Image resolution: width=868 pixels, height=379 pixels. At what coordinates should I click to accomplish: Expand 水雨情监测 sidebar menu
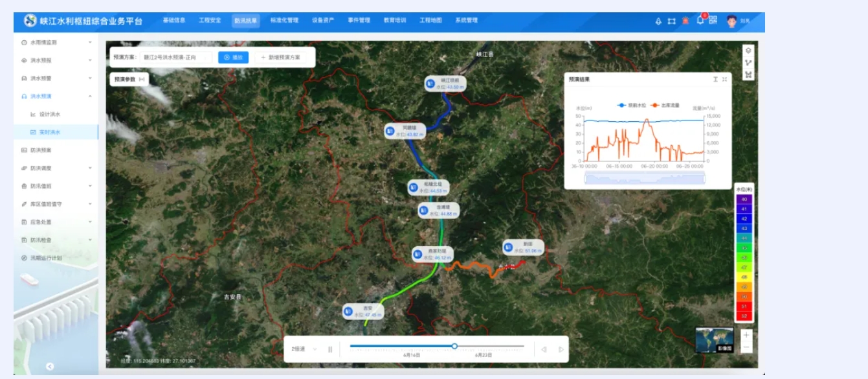[56, 42]
